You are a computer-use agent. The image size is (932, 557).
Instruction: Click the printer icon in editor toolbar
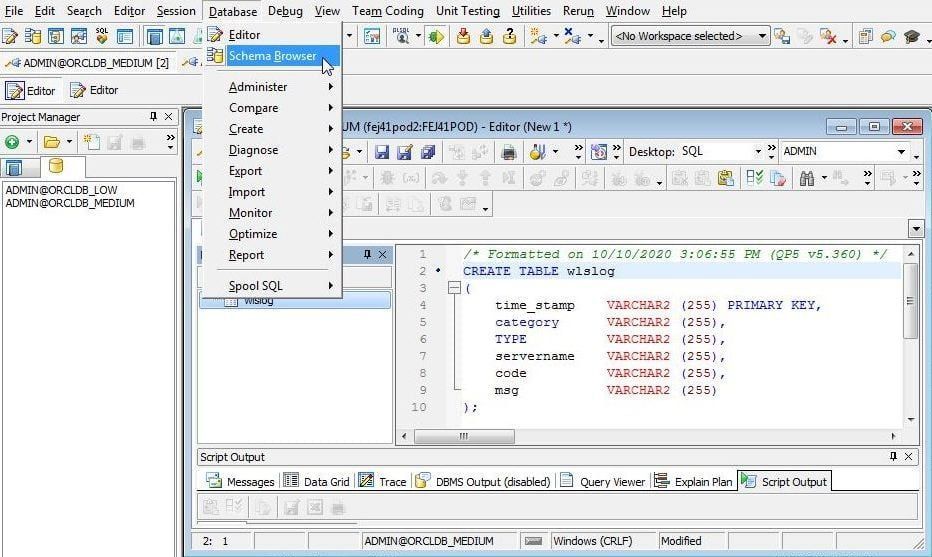508,152
